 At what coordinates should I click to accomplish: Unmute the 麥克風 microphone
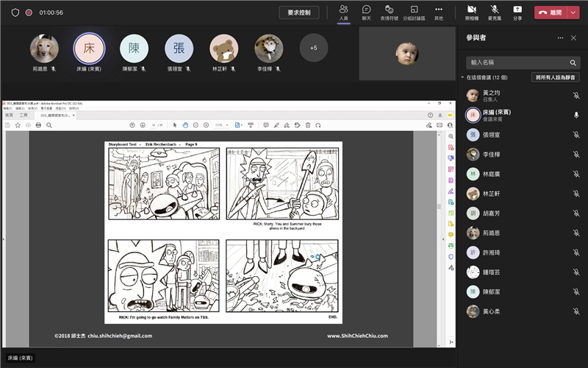495,12
